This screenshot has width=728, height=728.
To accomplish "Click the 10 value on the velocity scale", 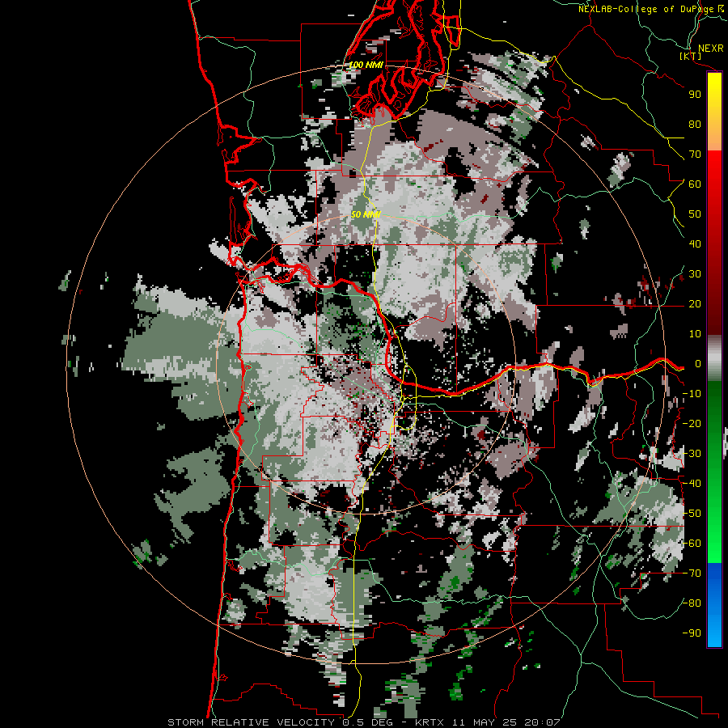I will pyautogui.click(x=695, y=334).
